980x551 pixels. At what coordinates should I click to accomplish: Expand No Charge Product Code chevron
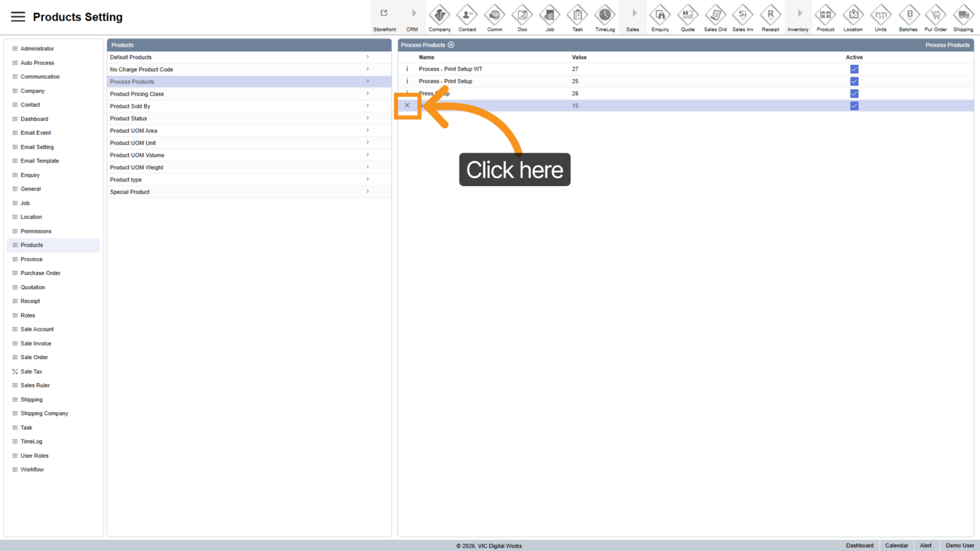(x=367, y=69)
